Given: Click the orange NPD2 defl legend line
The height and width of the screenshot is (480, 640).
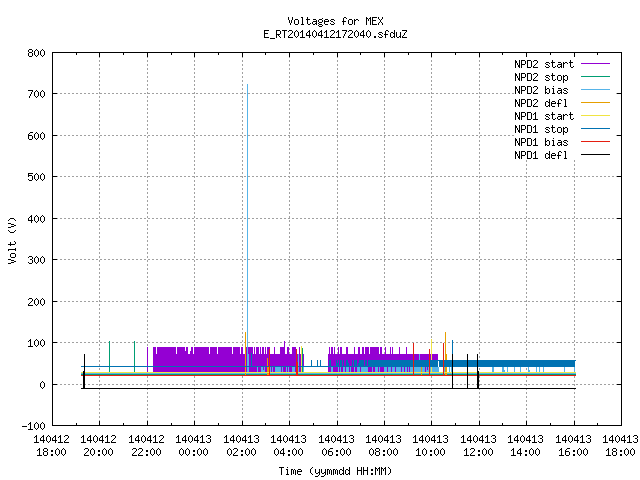Looking at the screenshot, I should coord(595,102).
